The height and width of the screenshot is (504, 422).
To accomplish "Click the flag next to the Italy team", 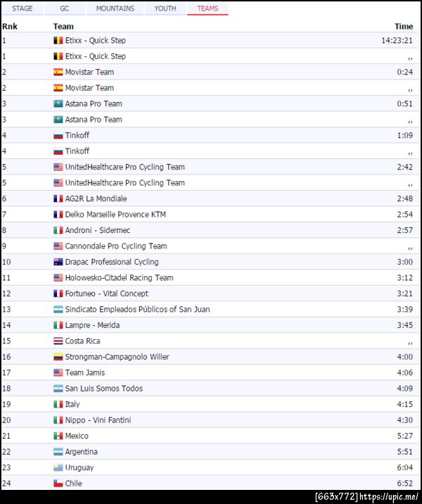I will (58, 404).
